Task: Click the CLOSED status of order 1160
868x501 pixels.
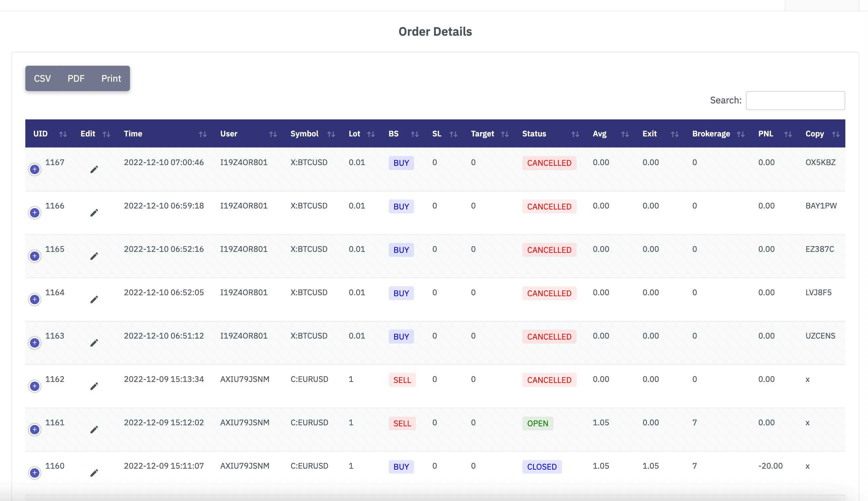Action: click(x=542, y=467)
